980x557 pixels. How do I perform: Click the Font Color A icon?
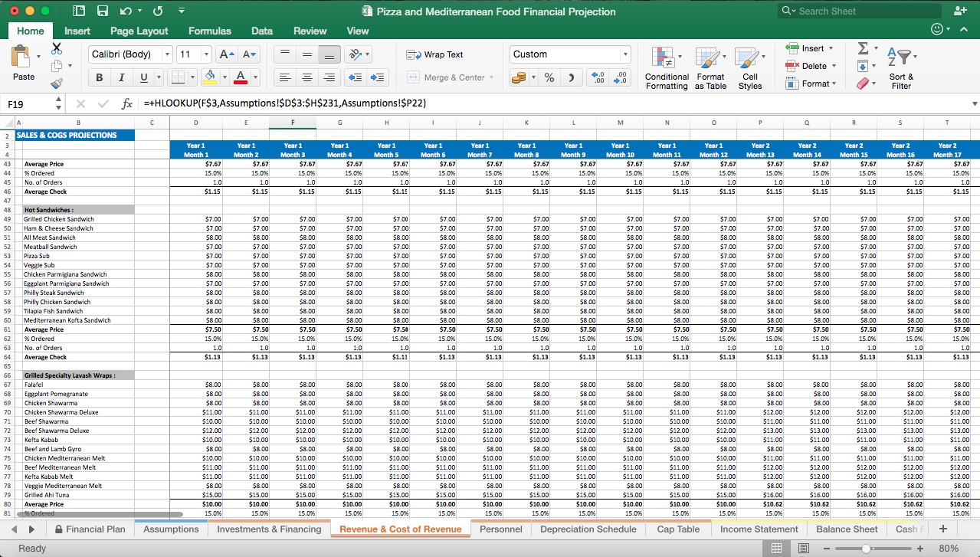point(240,77)
